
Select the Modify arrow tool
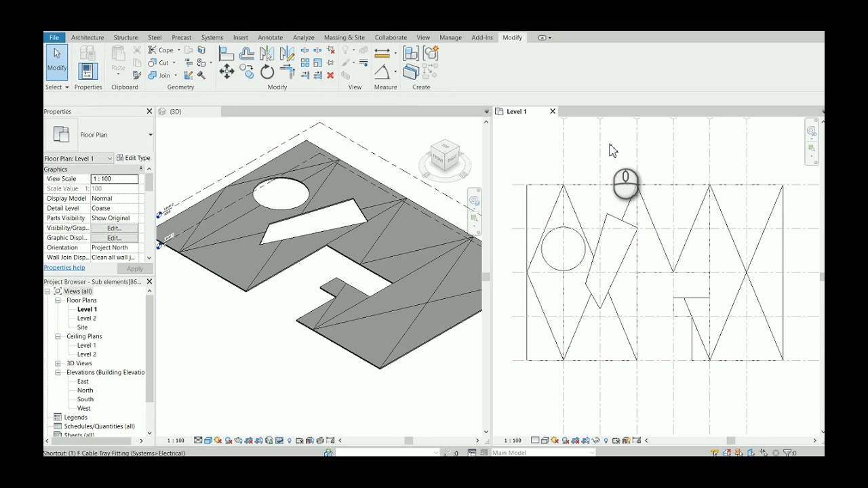click(57, 62)
